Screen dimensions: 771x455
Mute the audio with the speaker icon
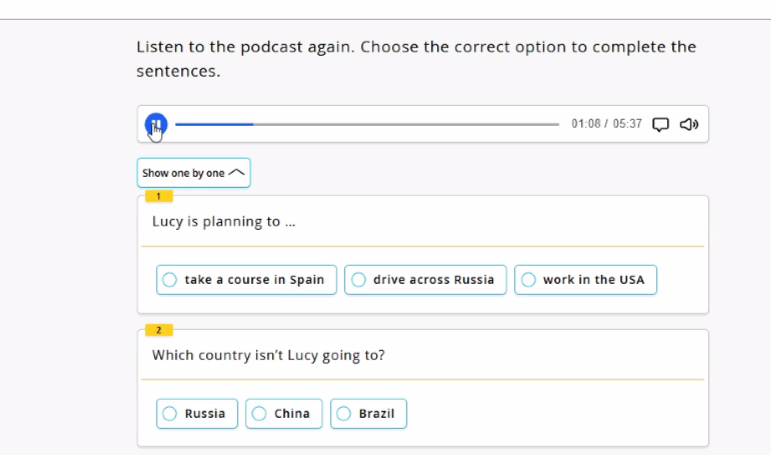point(688,125)
